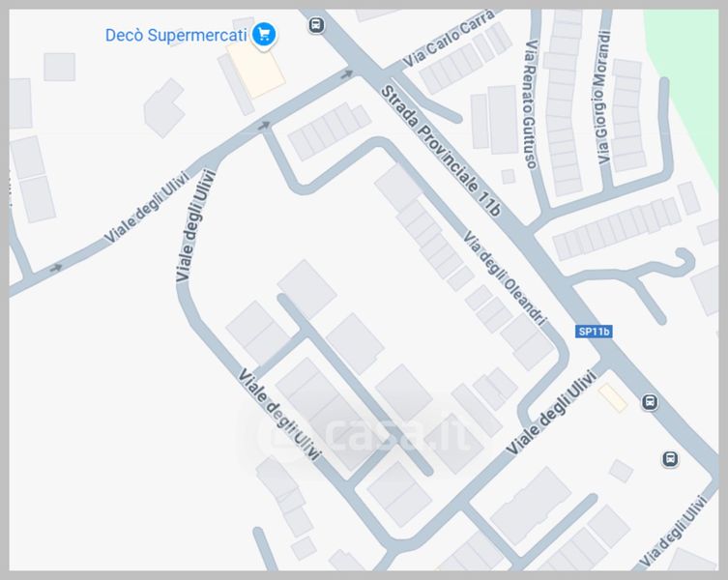Click the blue SP11b road shield
This screenshot has width=728, height=580.
click(x=594, y=332)
